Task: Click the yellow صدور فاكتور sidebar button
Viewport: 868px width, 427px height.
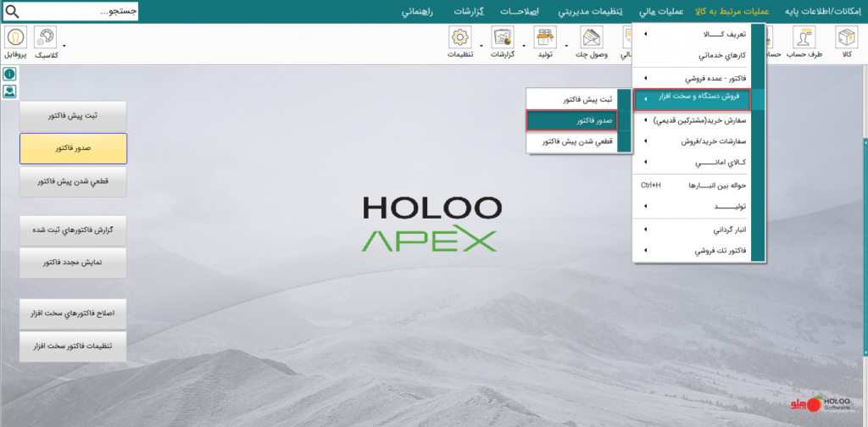Action: pyautogui.click(x=73, y=148)
